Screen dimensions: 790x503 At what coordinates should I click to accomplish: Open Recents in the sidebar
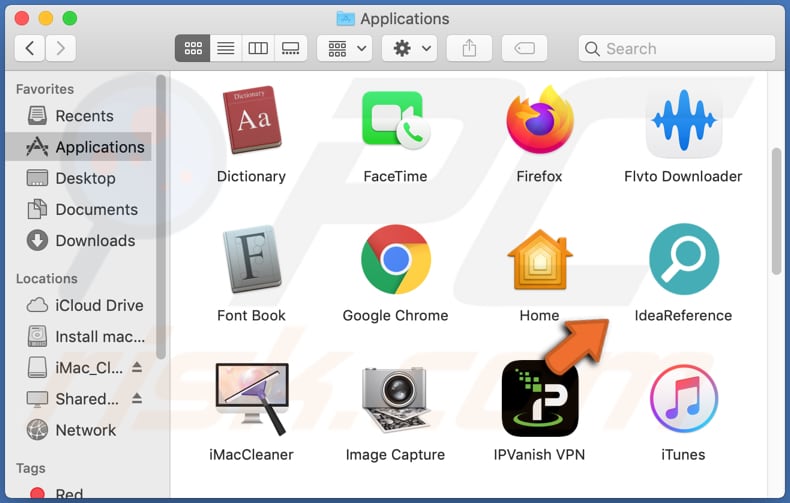(79, 116)
